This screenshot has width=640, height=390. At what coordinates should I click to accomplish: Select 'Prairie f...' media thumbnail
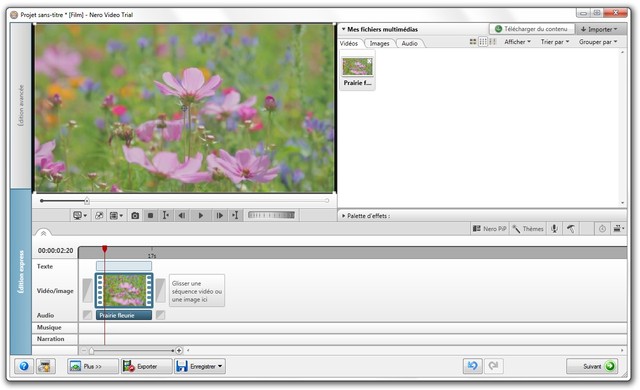357,71
